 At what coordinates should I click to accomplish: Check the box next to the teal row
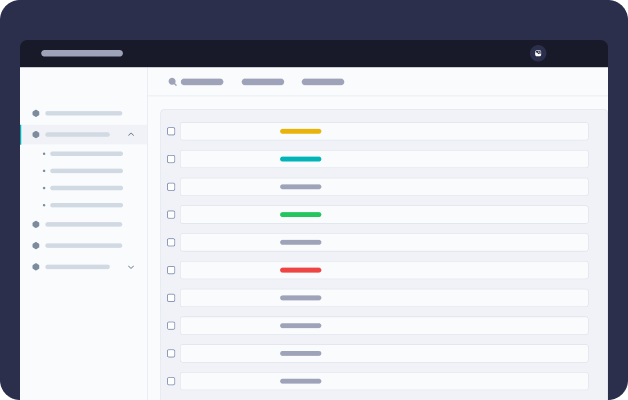(171, 159)
